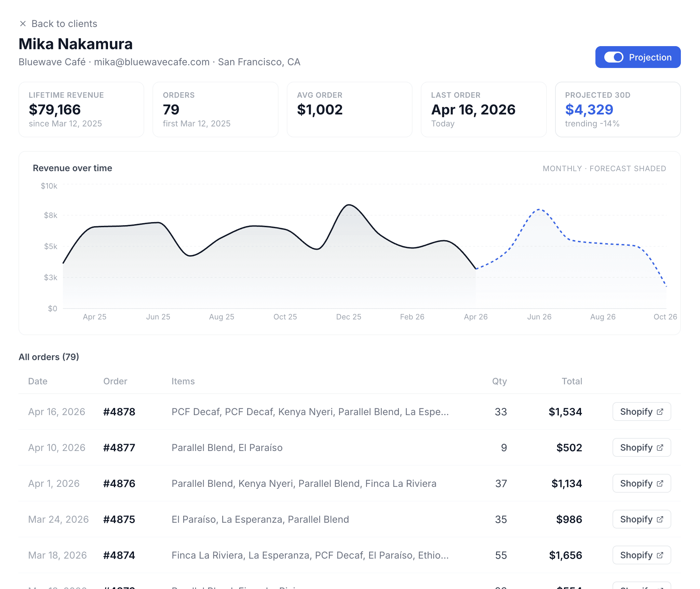This screenshot has width=700, height=589.
Task: Click external link icon on order #4874 row
Action: click(x=660, y=555)
